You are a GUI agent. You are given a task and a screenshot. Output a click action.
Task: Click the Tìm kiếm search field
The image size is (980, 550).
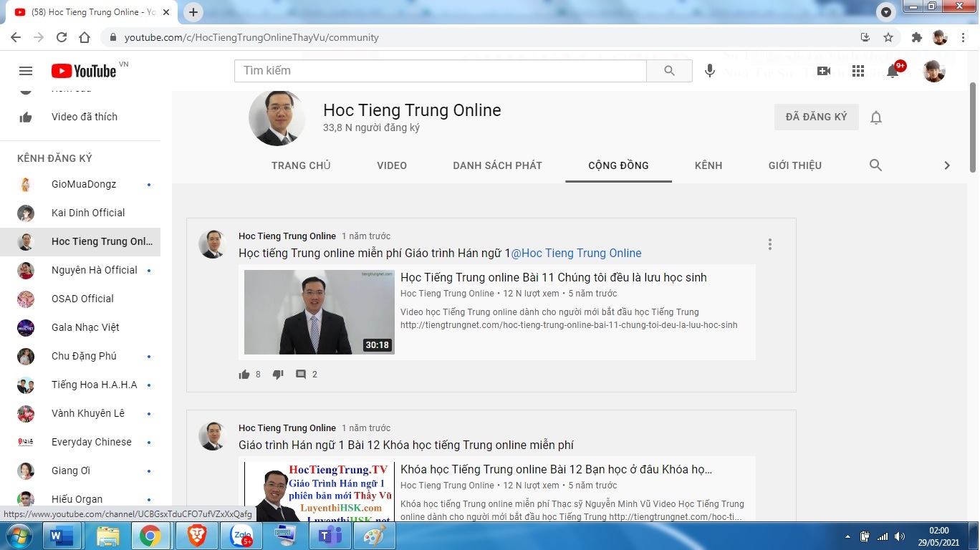[x=441, y=71]
